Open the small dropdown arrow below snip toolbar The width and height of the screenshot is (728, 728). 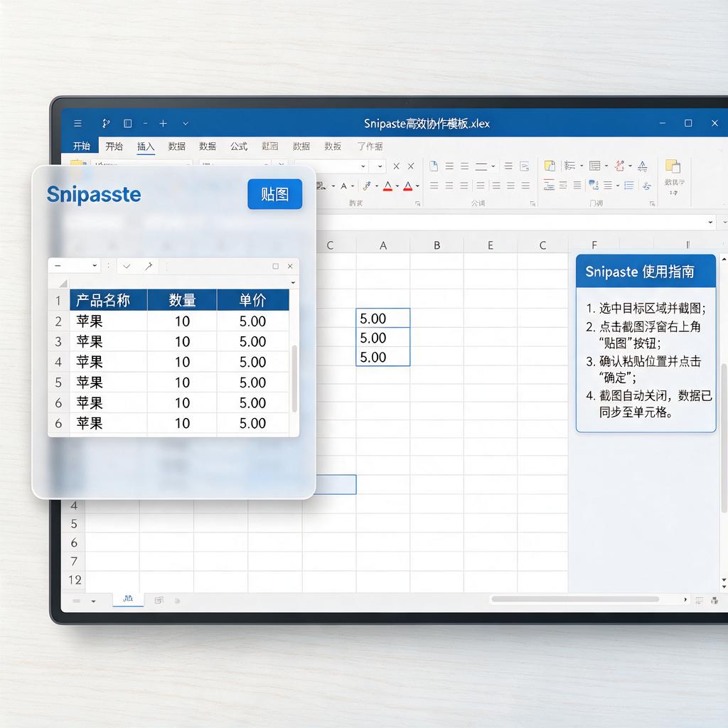(293, 283)
